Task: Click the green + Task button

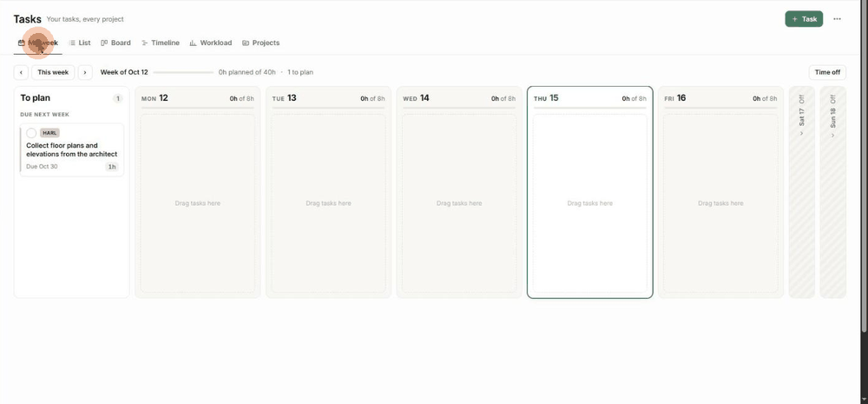Action: click(804, 19)
